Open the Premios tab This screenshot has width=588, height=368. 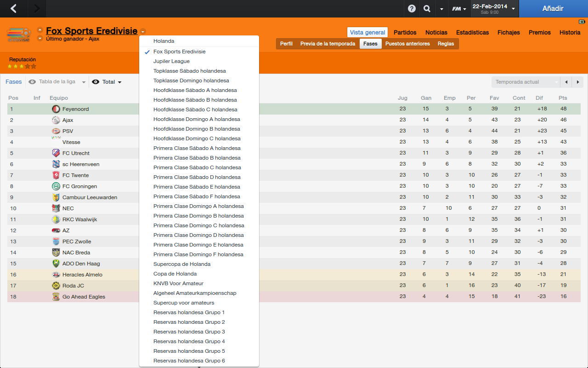(x=540, y=32)
